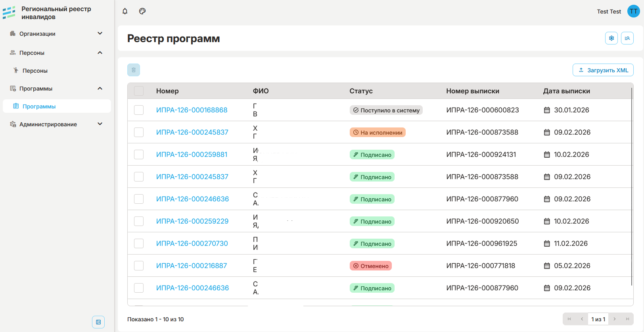Open the search filter icon
Image resolution: width=644 pixels, height=332 pixels.
tap(627, 38)
